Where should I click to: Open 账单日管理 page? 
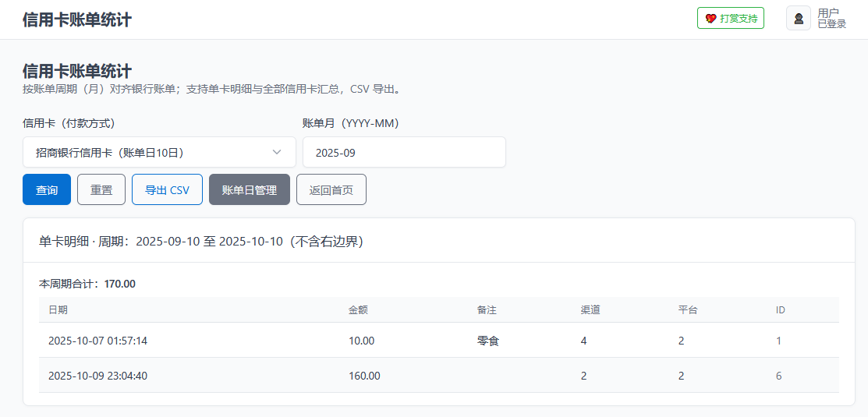pyautogui.click(x=250, y=189)
